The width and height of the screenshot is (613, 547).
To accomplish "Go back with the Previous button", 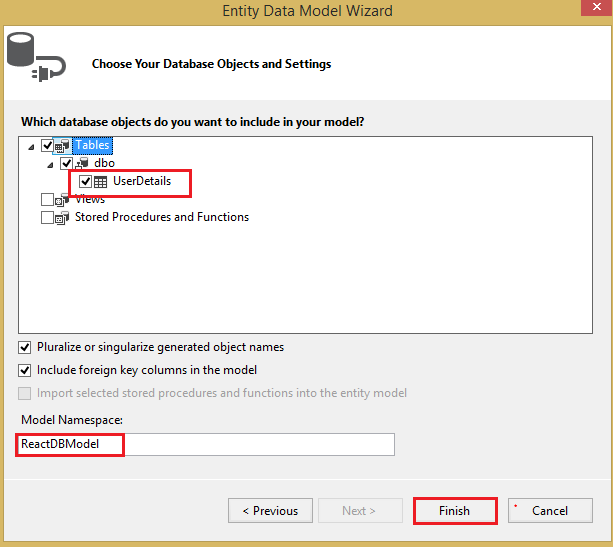I will (269, 511).
